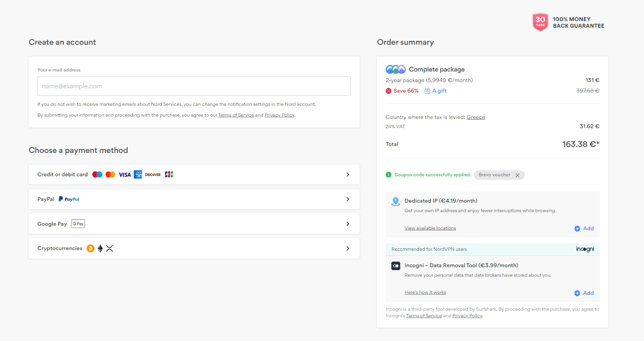
Task: Click the VISA card logo
Action: tap(124, 175)
